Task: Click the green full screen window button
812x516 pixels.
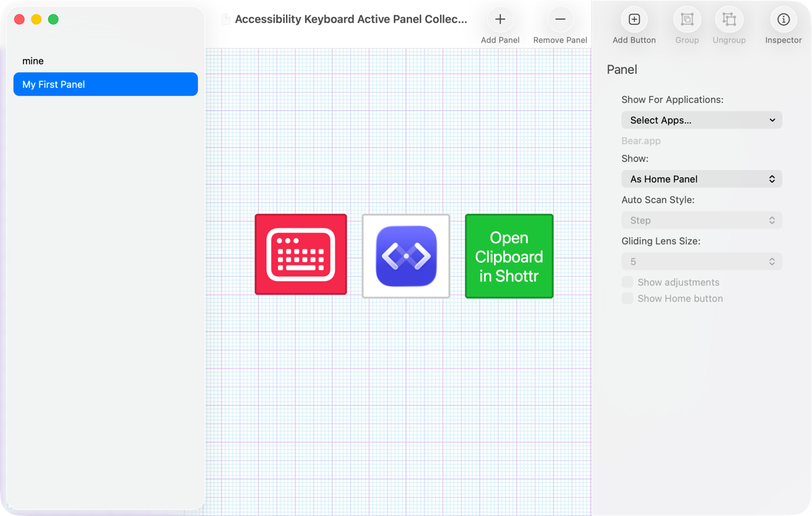Action: tap(54, 20)
